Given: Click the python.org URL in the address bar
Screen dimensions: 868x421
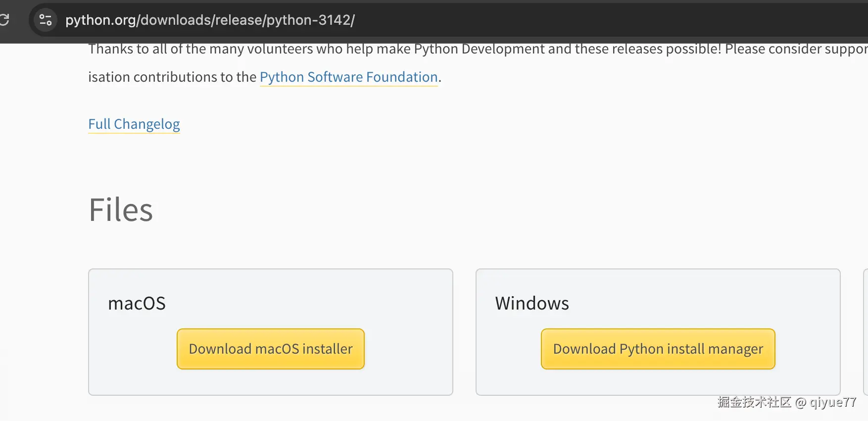Looking at the screenshot, I should tap(210, 20).
